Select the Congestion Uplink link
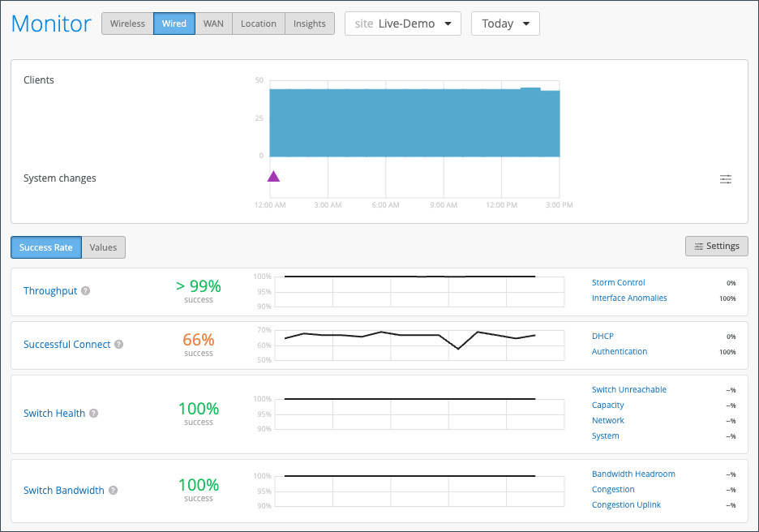 click(x=626, y=505)
